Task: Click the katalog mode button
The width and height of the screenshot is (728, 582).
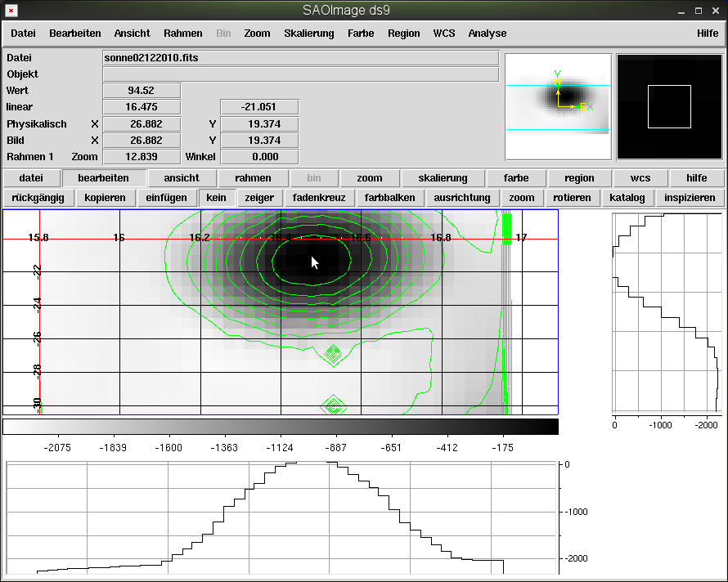Action: (x=627, y=198)
